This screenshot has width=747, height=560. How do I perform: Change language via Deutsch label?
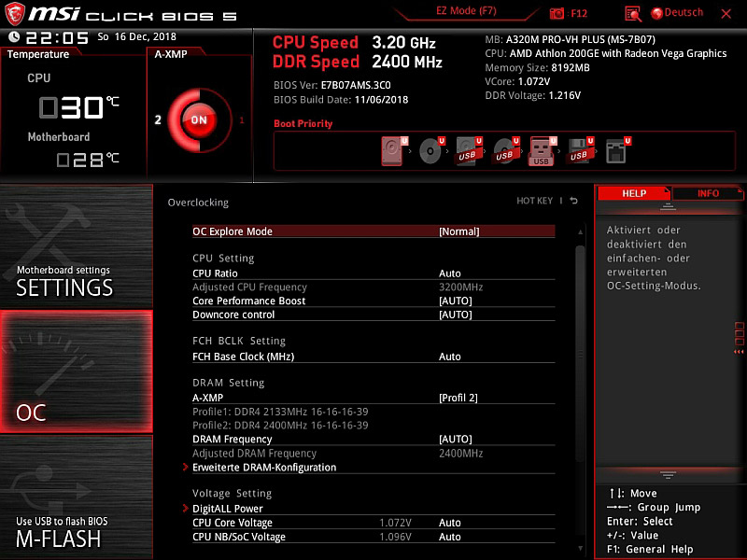(x=684, y=13)
